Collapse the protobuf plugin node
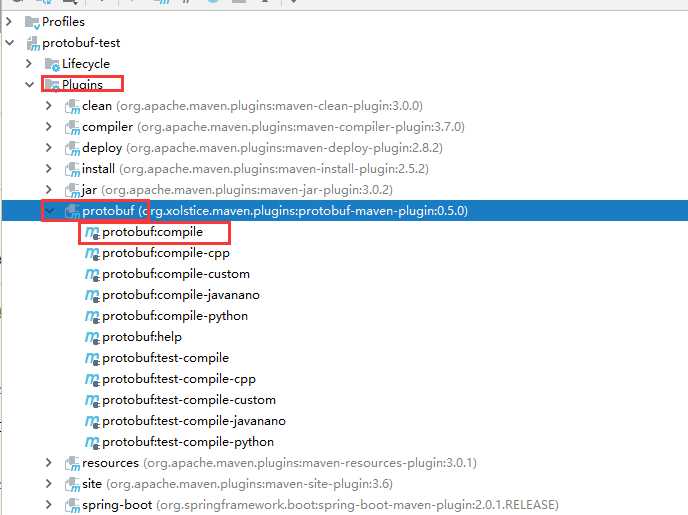The image size is (688, 515). 50,211
